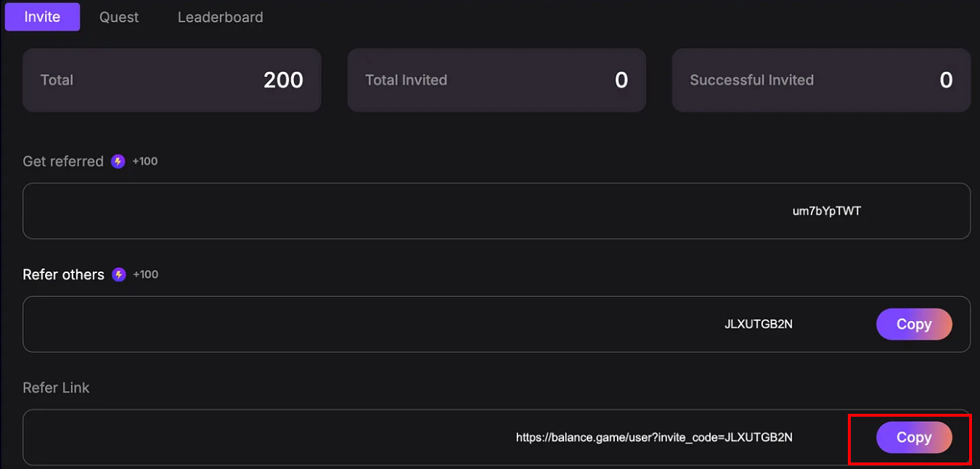
Task: Click the balance.game invite link text
Action: [x=654, y=438]
